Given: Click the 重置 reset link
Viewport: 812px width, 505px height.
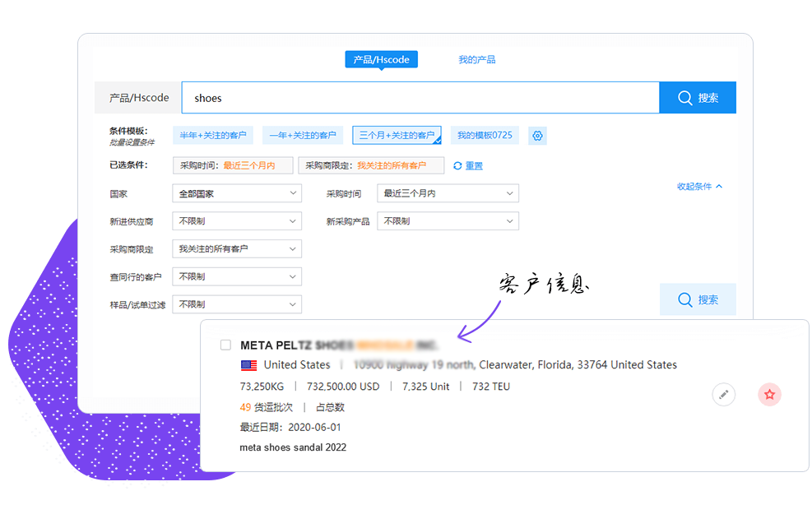Looking at the screenshot, I should pos(474,166).
